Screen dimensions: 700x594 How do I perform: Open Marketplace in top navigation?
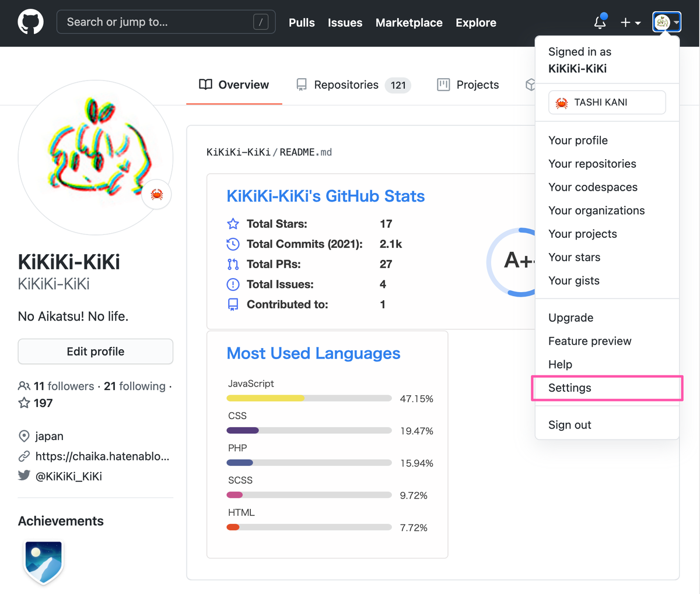click(409, 23)
